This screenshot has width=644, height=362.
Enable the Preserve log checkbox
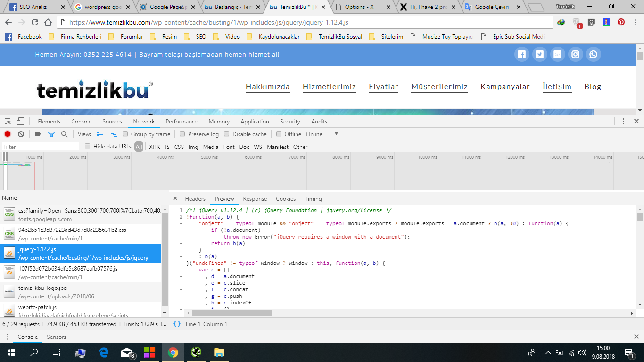pos(182,134)
